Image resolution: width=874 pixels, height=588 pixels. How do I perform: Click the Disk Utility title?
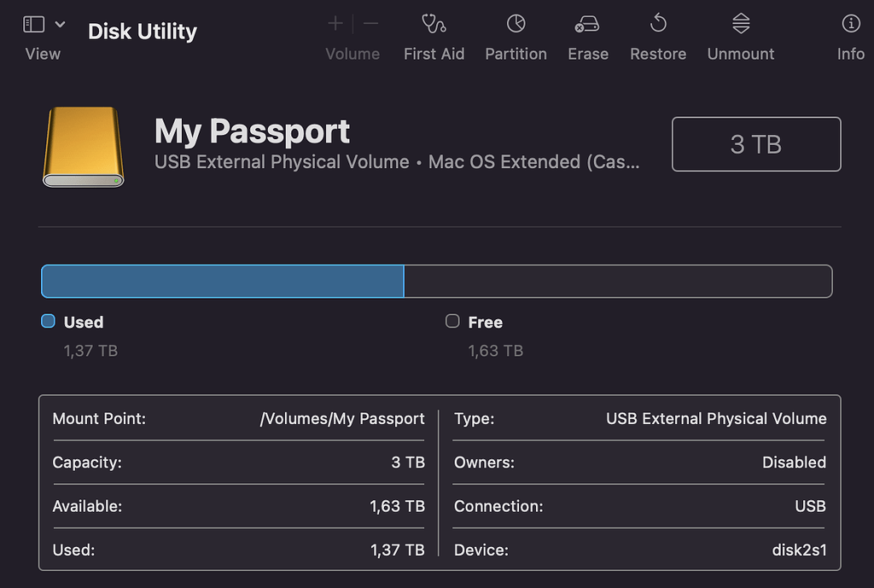[142, 31]
